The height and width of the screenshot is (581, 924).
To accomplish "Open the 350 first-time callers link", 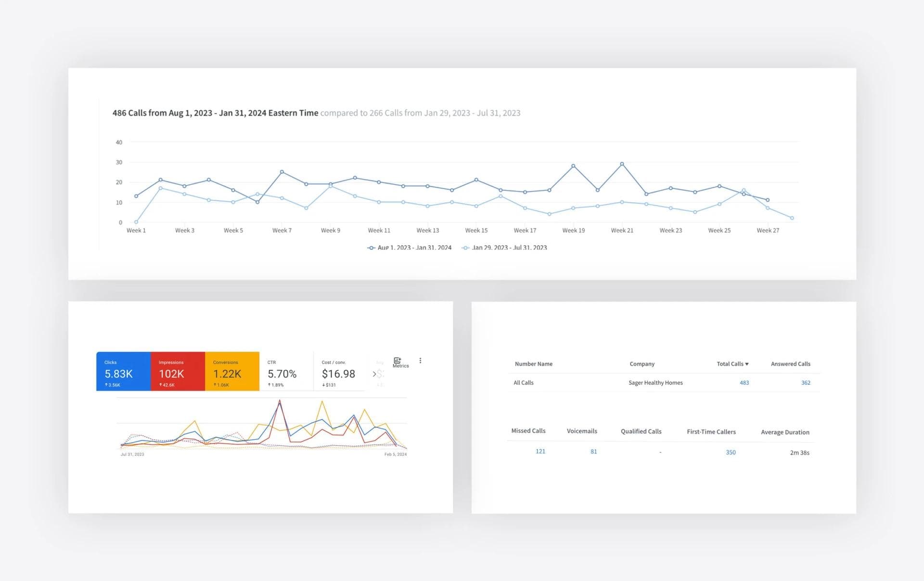I will [x=730, y=452].
